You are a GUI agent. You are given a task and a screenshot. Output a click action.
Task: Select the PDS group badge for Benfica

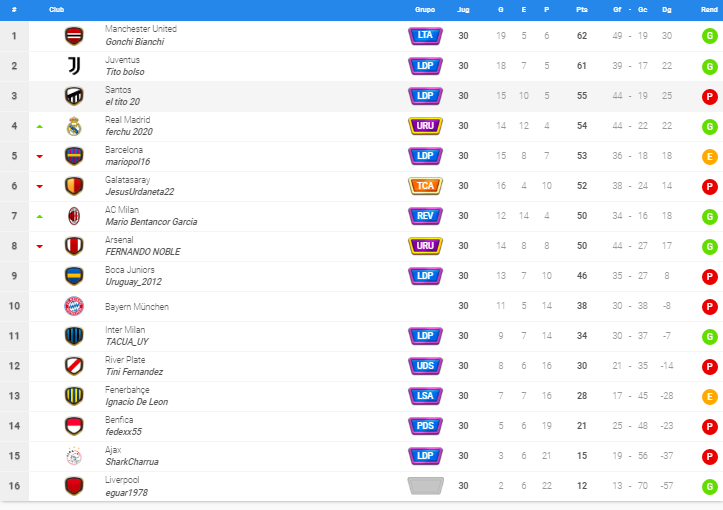(425, 426)
